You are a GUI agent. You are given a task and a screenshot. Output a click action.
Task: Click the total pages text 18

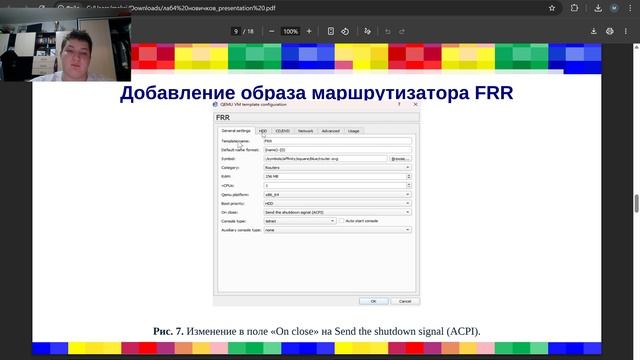coord(250,31)
